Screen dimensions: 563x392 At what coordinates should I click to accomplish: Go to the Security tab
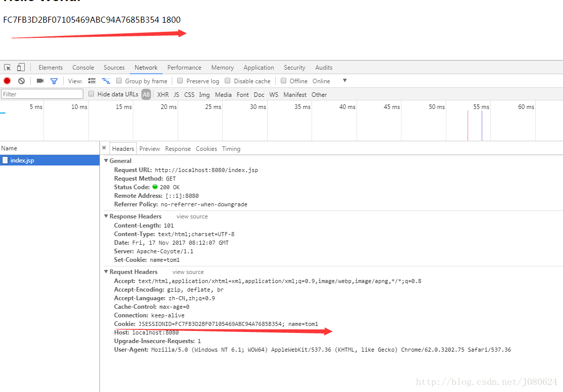click(294, 68)
